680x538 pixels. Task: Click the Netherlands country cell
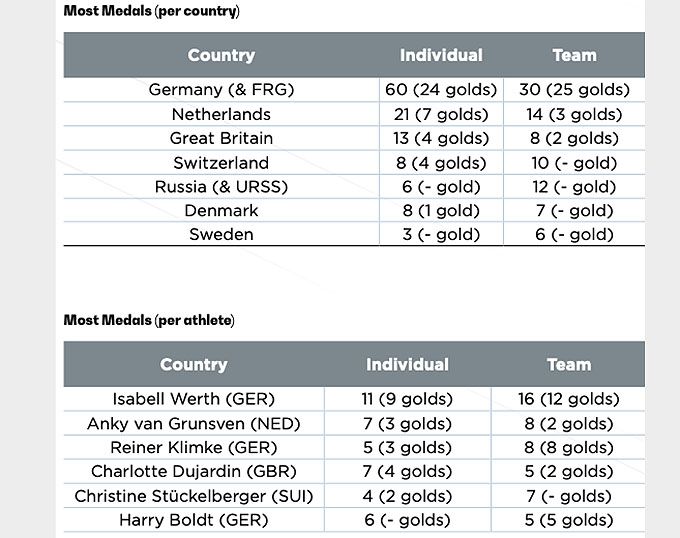(x=221, y=114)
